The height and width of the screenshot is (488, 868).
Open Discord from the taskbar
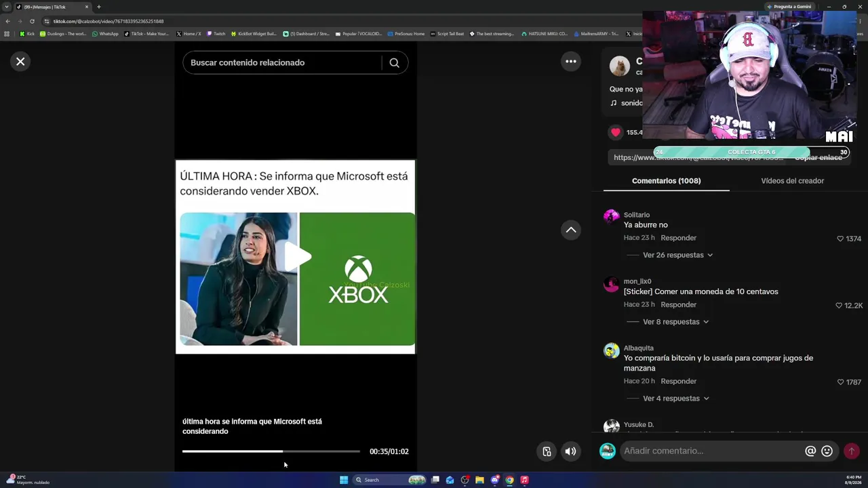pyautogui.click(x=494, y=480)
